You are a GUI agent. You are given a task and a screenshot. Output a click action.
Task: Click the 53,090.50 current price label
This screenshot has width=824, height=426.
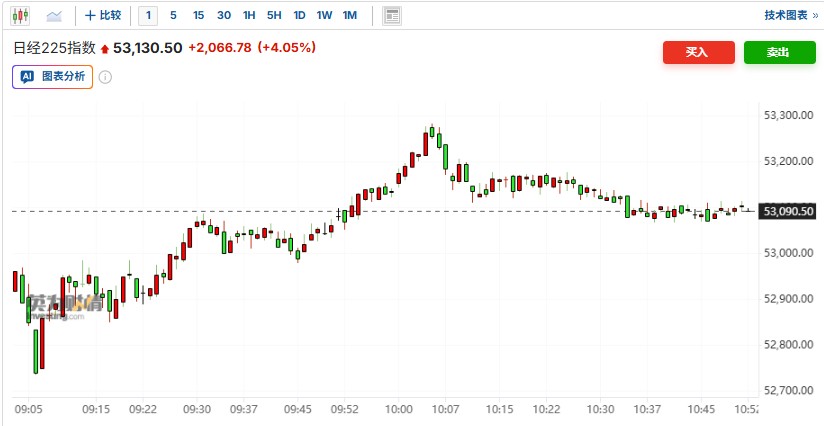pos(788,211)
